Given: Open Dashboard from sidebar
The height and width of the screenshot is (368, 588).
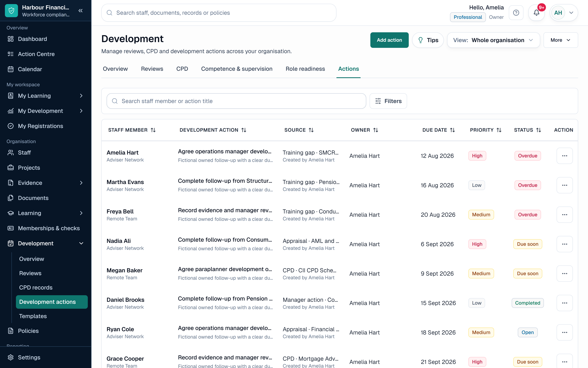Looking at the screenshot, I should [46, 39].
